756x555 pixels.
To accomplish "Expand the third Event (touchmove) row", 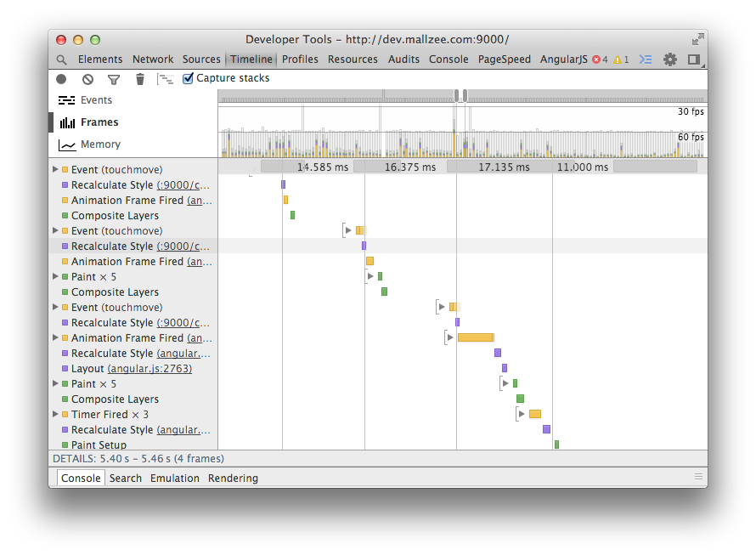I will click(55, 307).
